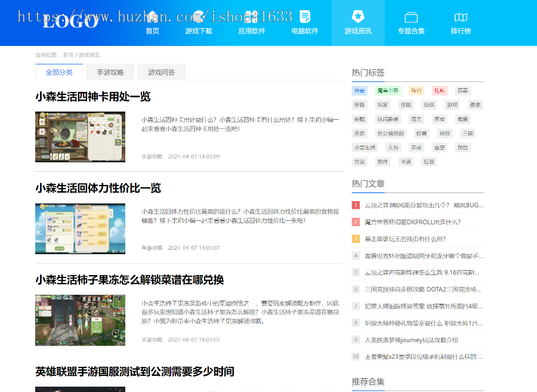Click the 三国 tag
The height and width of the screenshot is (392, 537).
point(468,134)
